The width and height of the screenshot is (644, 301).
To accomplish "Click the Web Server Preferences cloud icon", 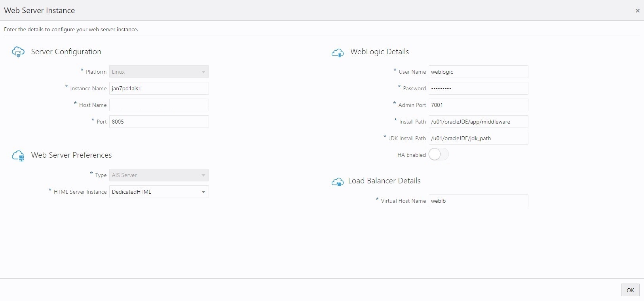I will 18,155.
